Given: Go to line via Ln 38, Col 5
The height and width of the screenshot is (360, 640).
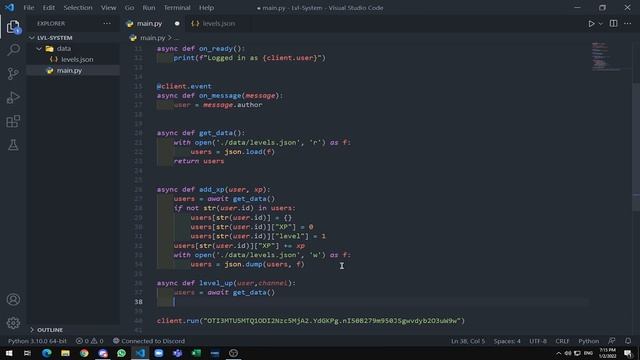Looking at the screenshot, I should 468,341.
